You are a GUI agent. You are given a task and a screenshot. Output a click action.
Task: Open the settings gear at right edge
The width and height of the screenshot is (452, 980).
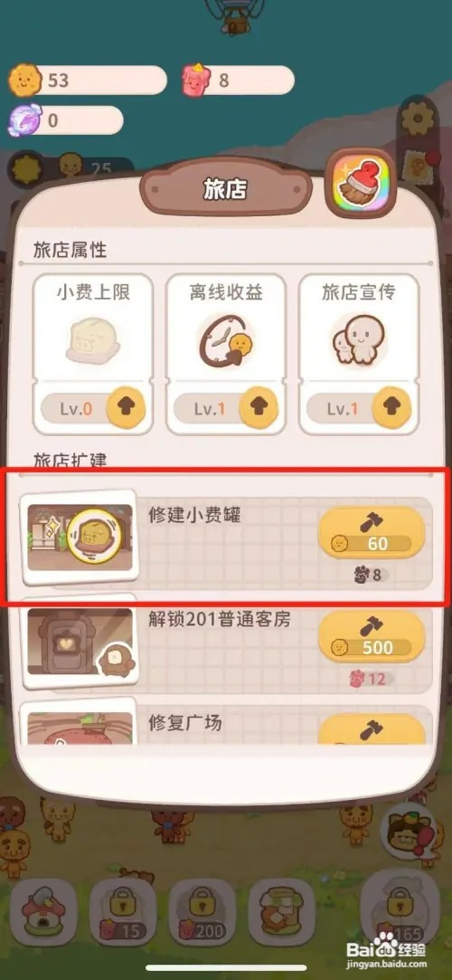(x=419, y=118)
